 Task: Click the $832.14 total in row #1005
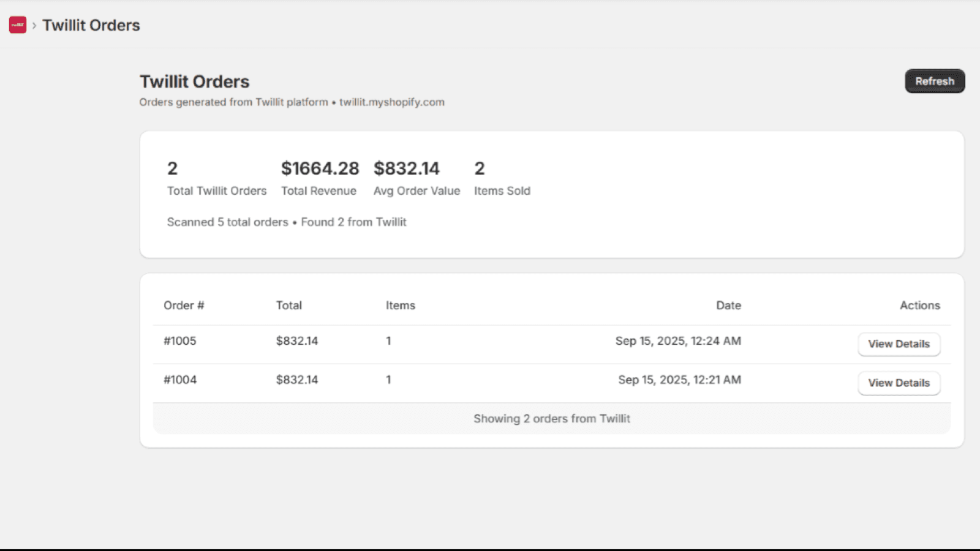click(297, 341)
